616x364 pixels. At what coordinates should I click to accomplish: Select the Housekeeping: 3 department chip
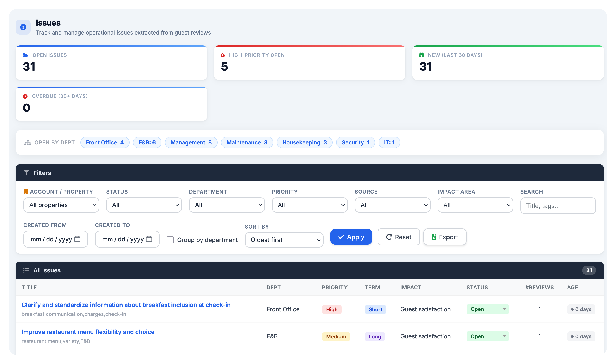305,142
